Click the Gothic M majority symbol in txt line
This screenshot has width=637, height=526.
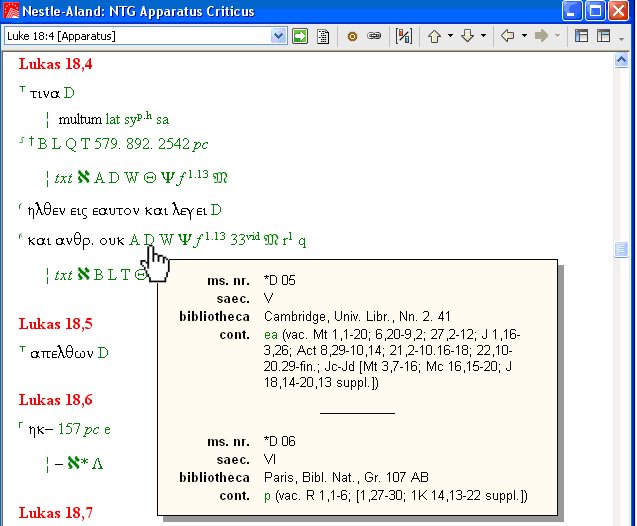coord(220,177)
